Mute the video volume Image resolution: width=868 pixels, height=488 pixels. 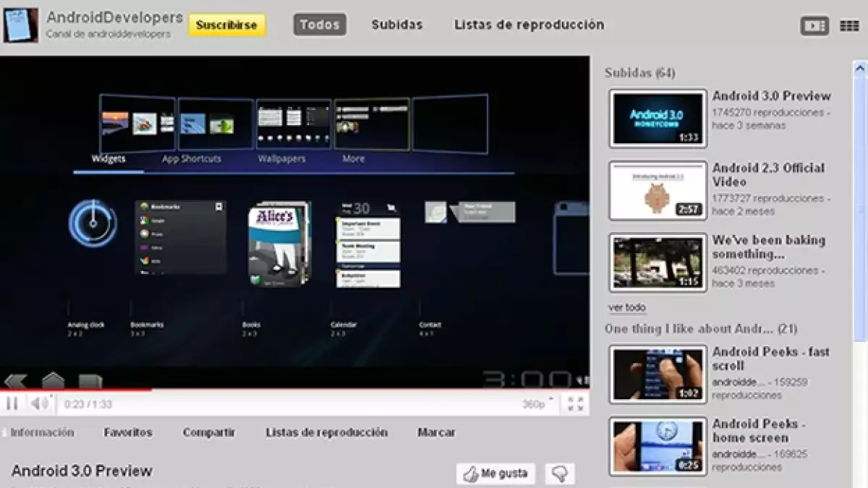click(39, 403)
